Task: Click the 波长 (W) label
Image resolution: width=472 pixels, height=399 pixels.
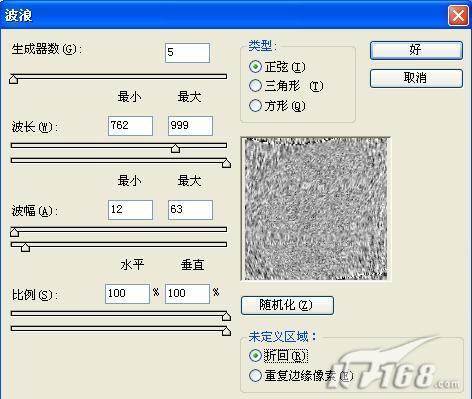Action: [35, 127]
